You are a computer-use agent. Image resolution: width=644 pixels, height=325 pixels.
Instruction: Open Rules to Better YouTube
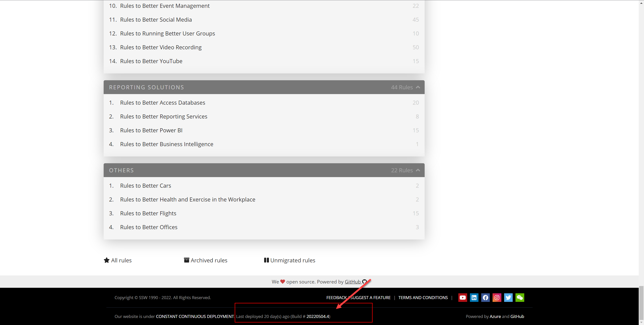(151, 61)
